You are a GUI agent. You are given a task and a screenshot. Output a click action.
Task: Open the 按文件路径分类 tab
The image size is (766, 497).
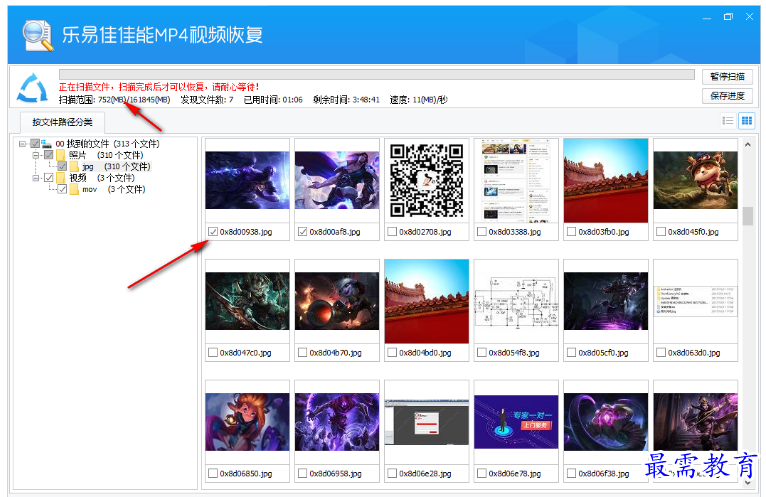click(62, 122)
